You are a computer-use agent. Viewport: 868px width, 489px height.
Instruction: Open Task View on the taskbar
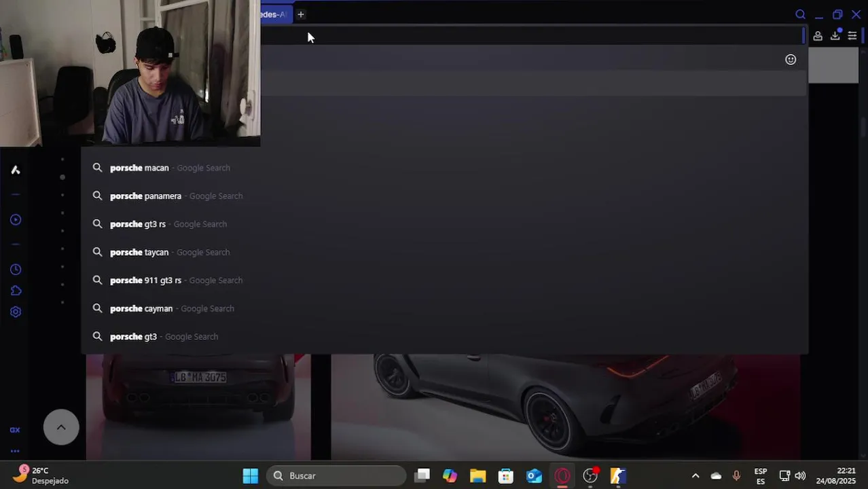tap(422, 475)
